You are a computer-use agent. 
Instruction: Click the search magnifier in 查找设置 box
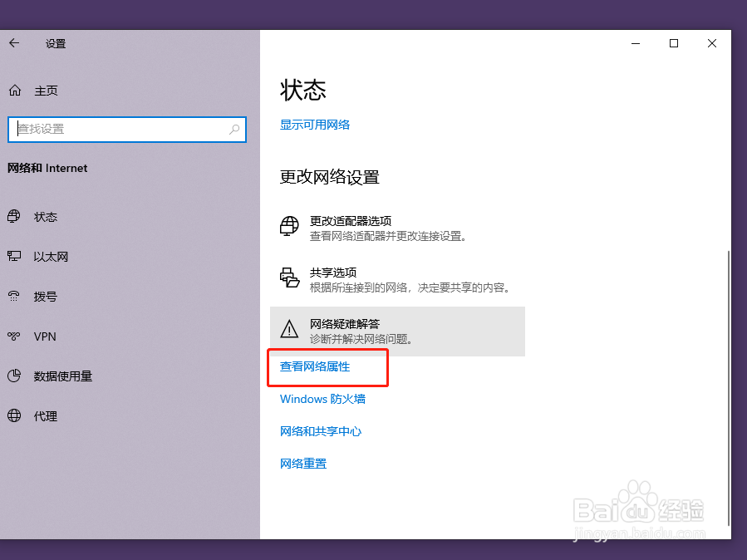234,130
